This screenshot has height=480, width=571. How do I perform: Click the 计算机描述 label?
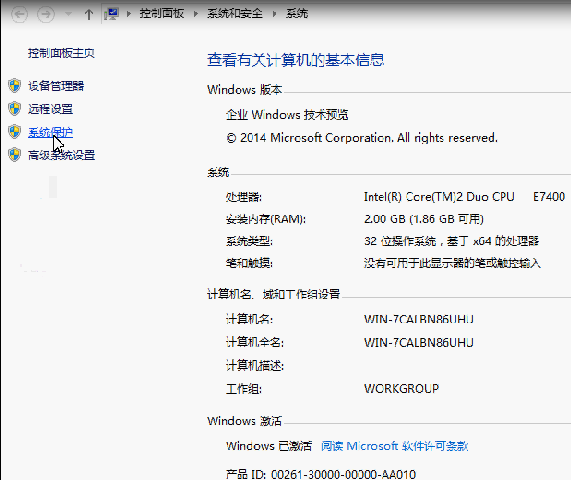pos(255,366)
